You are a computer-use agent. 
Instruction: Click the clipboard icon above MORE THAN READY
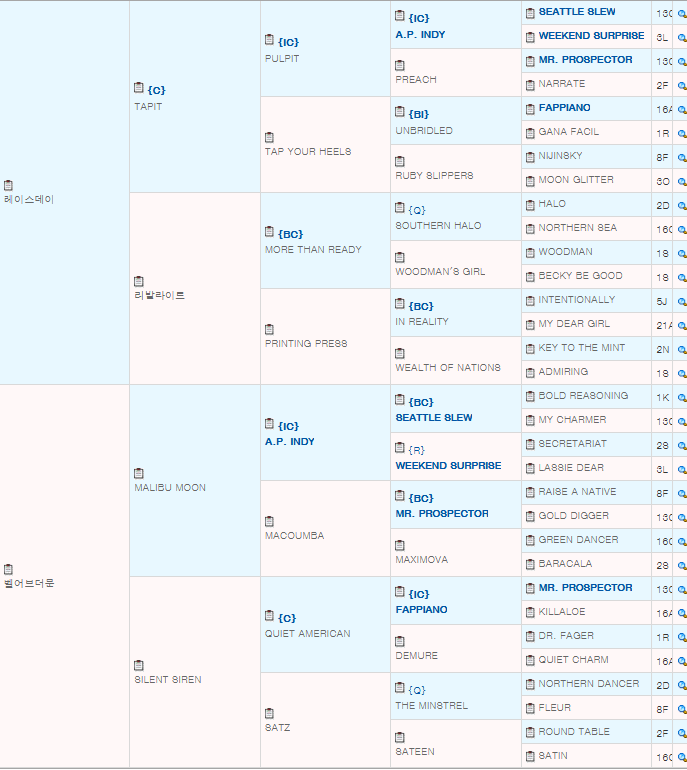269,232
